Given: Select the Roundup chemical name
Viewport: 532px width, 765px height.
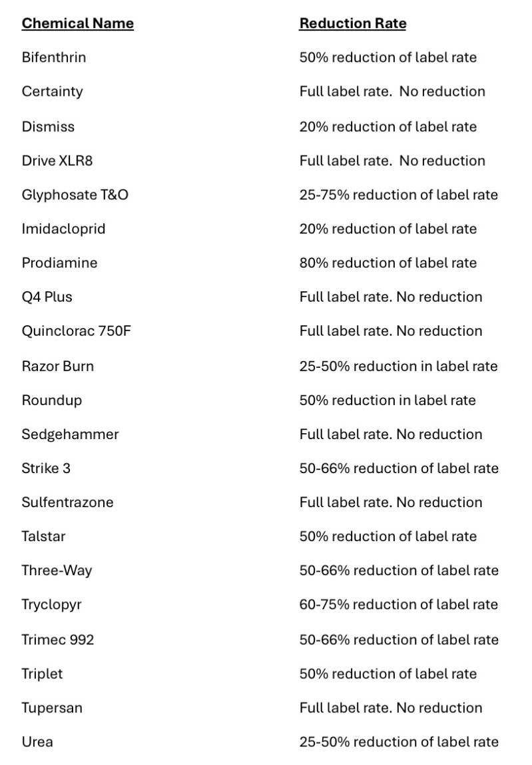Looking at the screenshot, I should point(51,400).
